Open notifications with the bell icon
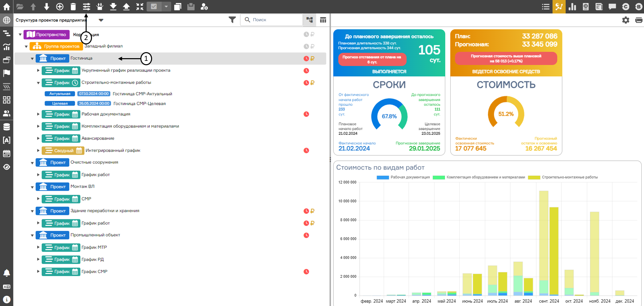This screenshot has height=306, width=644. pos(6,273)
